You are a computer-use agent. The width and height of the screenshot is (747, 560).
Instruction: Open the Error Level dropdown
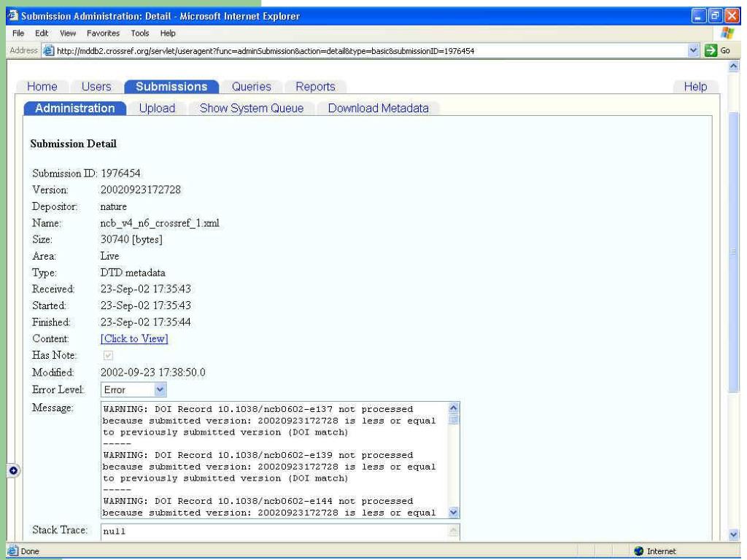pyautogui.click(x=133, y=390)
